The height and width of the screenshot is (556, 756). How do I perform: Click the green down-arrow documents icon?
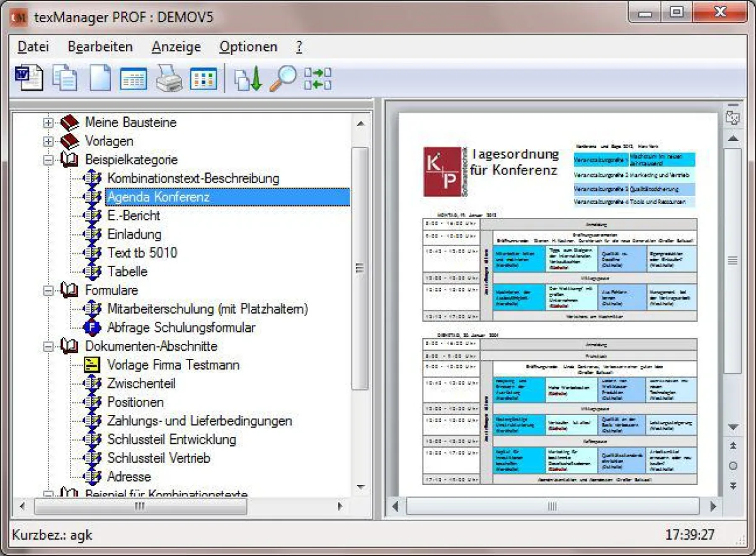[248, 79]
